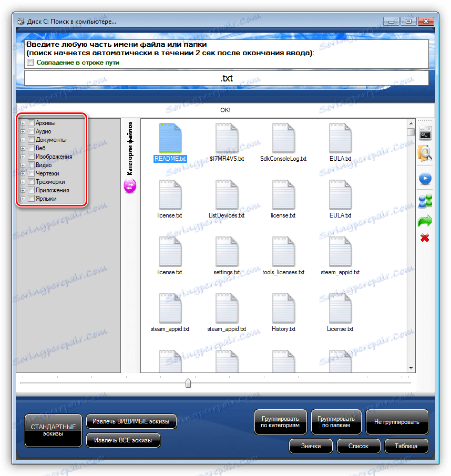Select the 'Трехмерки' category label
Image resolution: width=451 pixels, height=476 pixels.
50,182
